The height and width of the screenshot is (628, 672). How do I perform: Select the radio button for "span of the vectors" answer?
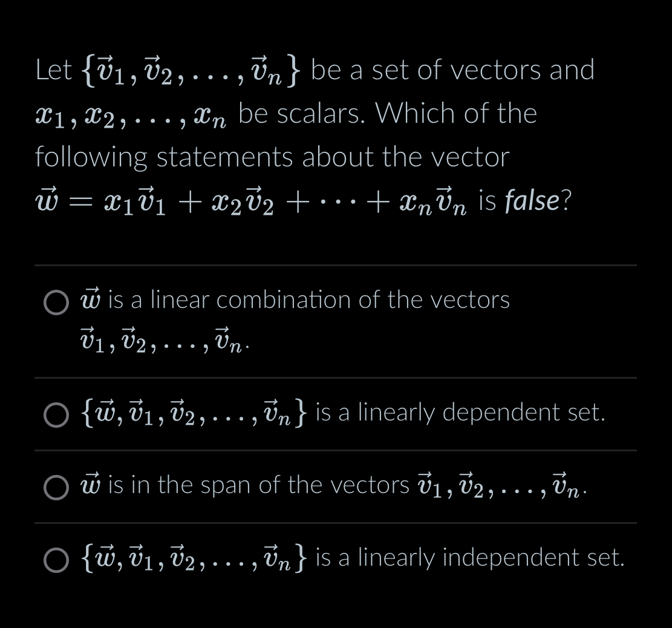(x=56, y=488)
